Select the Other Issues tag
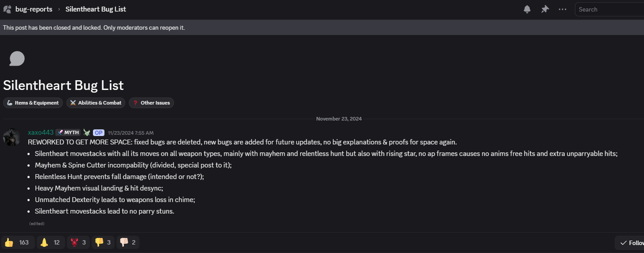Image resolution: width=644 pixels, height=253 pixels. pos(151,103)
